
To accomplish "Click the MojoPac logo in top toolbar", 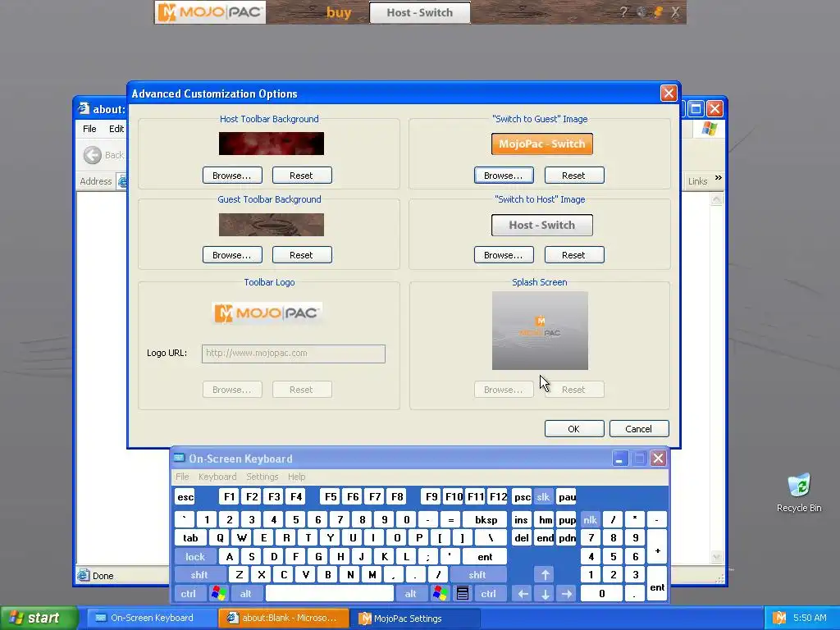I will coord(210,12).
